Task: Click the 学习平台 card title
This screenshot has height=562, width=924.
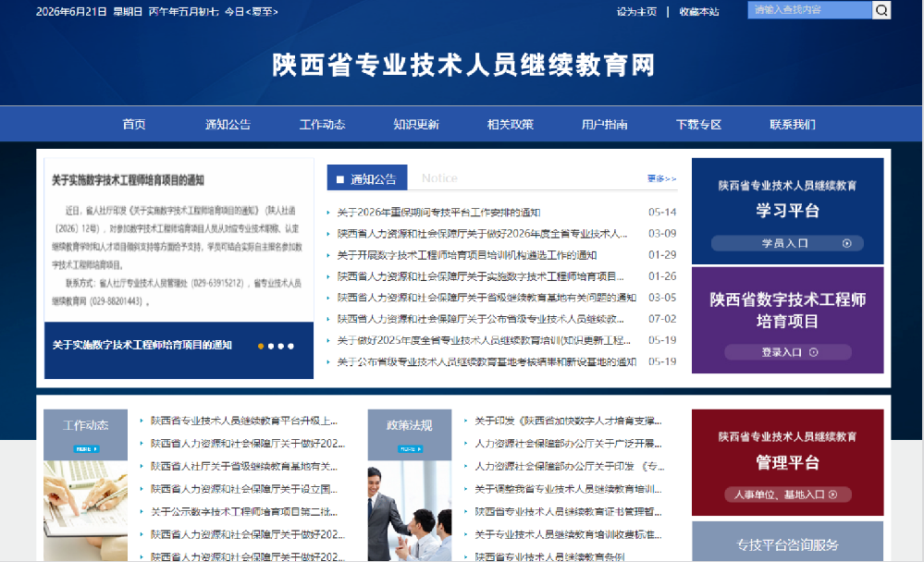Action: (x=787, y=211)
